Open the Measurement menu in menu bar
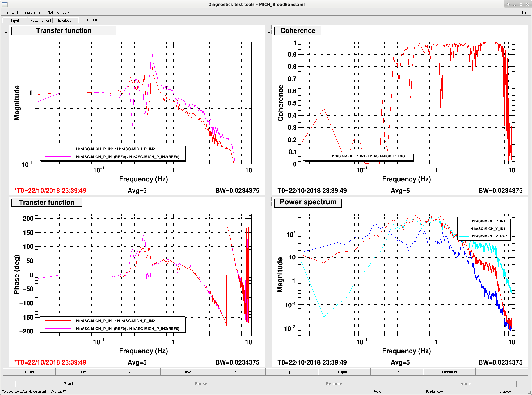 pyautogui.click(x=32, y=12)
